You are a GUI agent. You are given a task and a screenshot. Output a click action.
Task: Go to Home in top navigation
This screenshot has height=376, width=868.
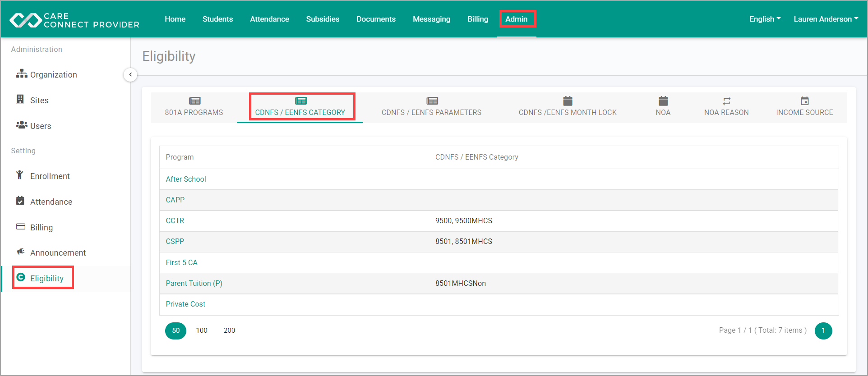[x=175, y=19]
